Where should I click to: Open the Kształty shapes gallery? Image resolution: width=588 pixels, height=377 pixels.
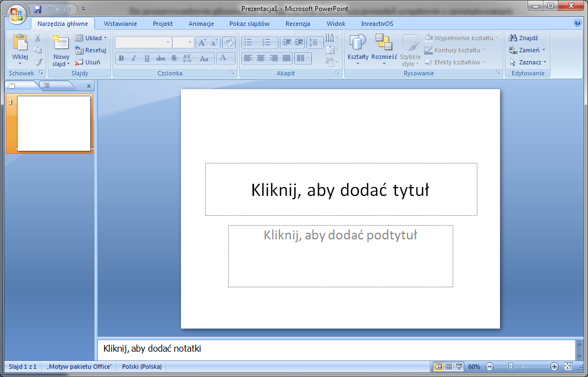(358, 50)
